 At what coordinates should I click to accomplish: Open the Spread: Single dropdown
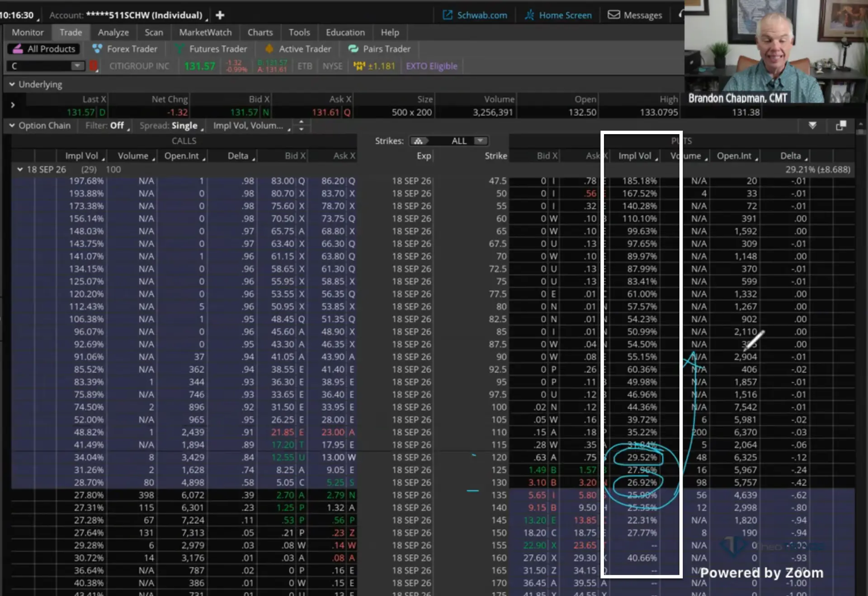(x=171, y=126)
